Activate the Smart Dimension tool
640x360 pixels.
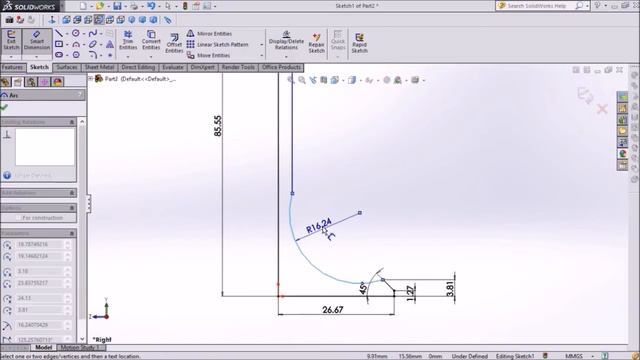tap(37, 40)
